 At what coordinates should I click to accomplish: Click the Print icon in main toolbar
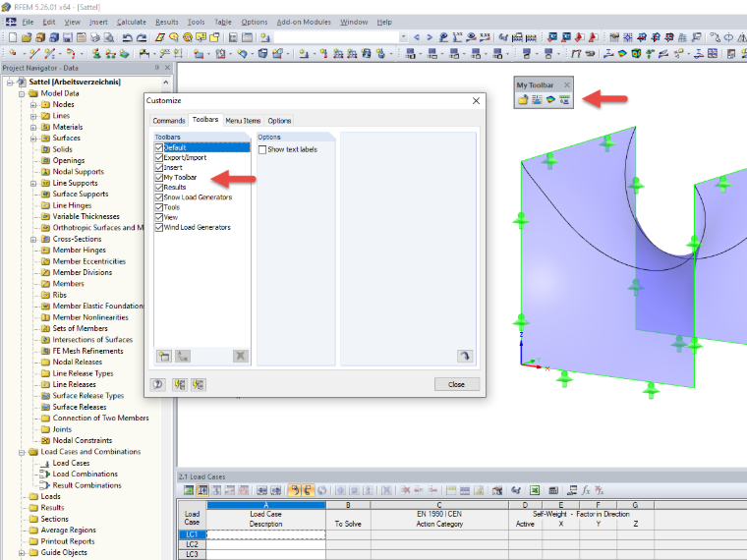click(x=94, y=37)
